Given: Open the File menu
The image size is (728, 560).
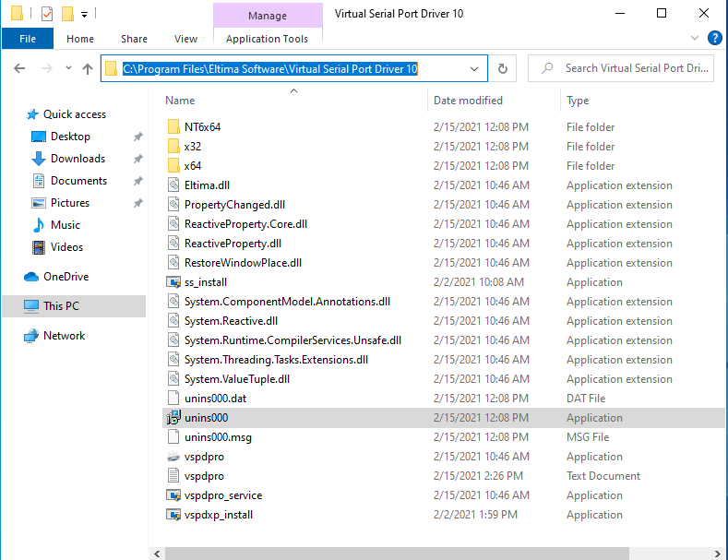Looking at the screenshot, I should (x=28, y=39).
